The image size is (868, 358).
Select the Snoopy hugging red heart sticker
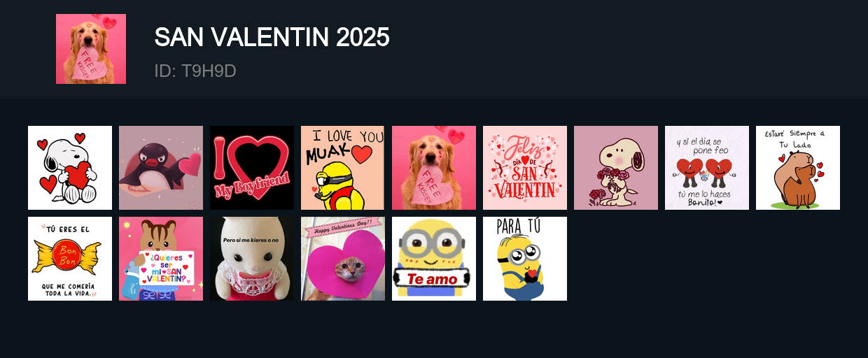point(70,168)
